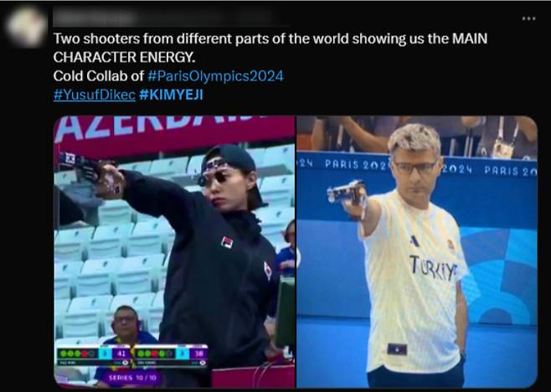This screenshot has height=392, width=551.
Task: Open the three-dot more options menu
Action: (528, 18)
